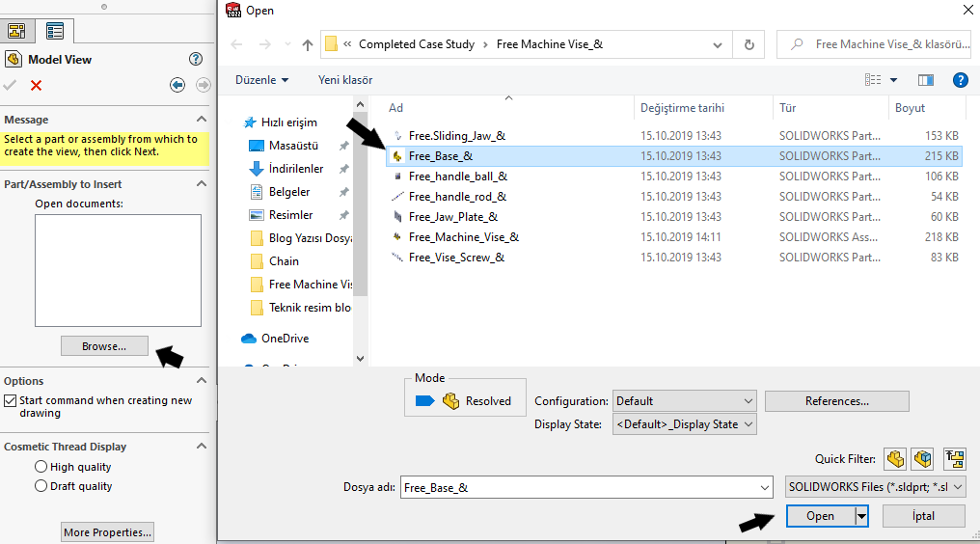Click the Quick Filter assemblies icon
980x544 pixels.
click(923, 459)
